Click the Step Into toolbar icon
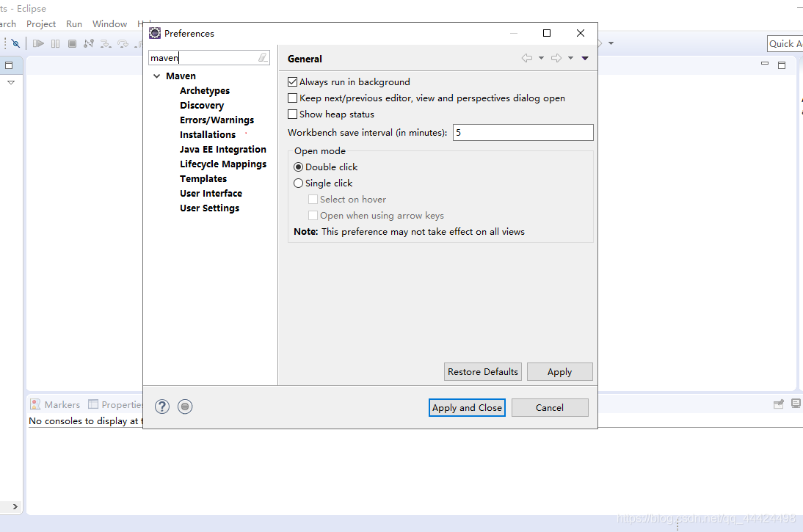Screen dimensions: 803x532 click(106, 43)
